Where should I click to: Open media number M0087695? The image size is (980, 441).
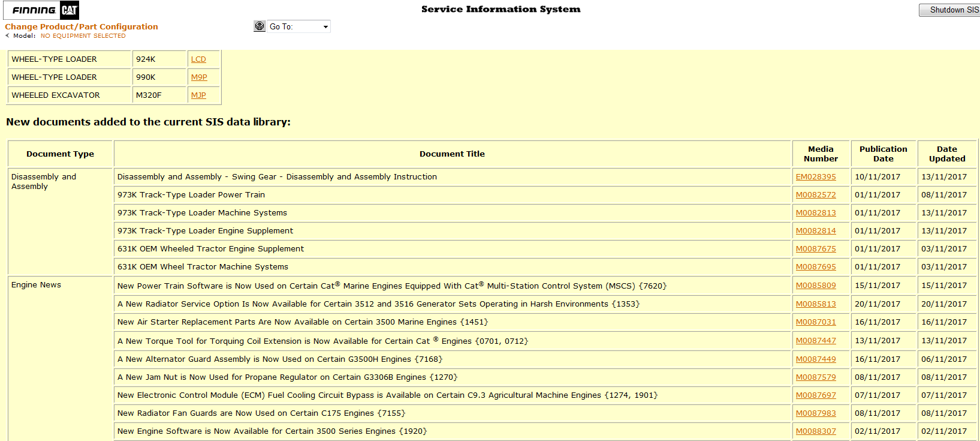point(816,267)
